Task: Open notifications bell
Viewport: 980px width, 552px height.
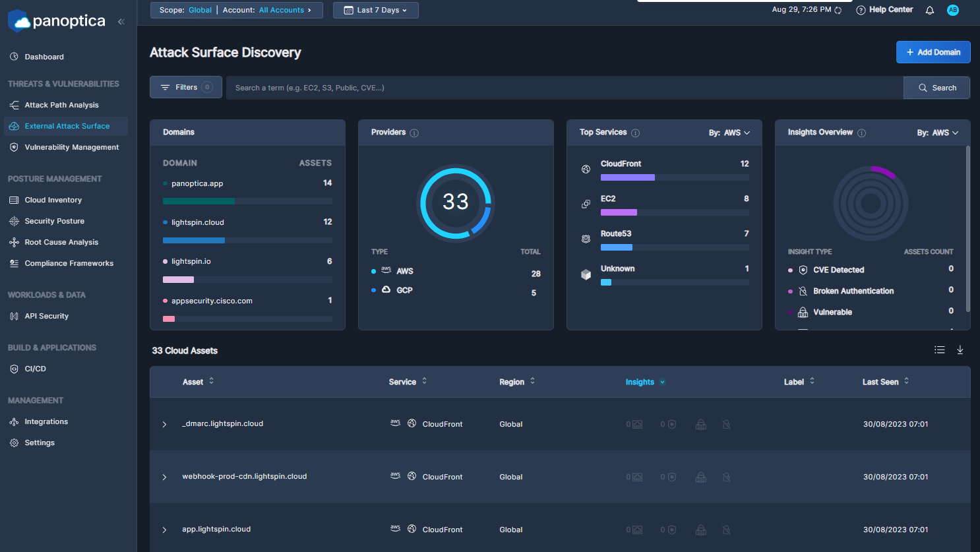Action: (930, 10)
